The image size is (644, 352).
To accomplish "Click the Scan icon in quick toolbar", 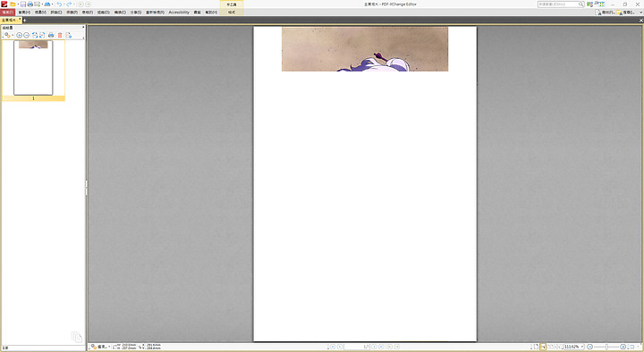I will click(x=47, y=4).
